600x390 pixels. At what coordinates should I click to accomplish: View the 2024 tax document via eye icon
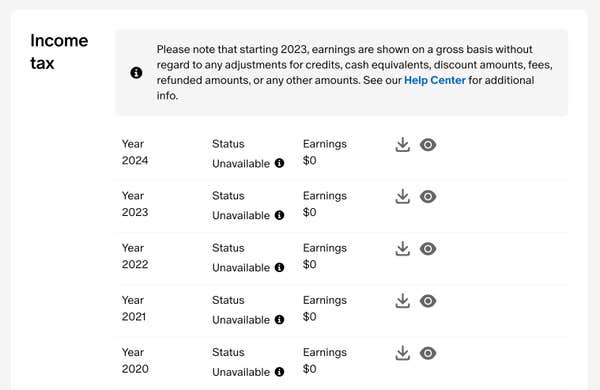click(x=428, y=145)
